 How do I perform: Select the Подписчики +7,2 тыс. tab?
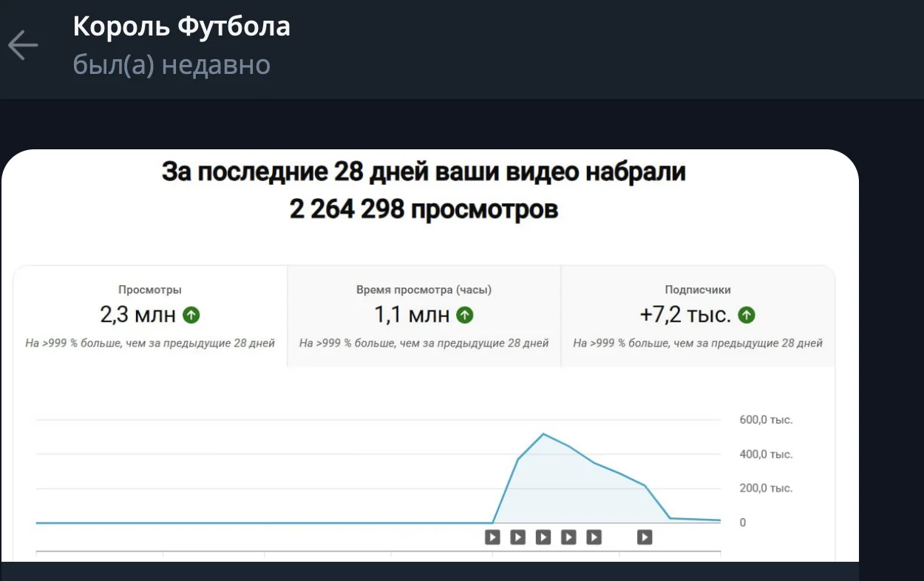[x=698, y=316]
